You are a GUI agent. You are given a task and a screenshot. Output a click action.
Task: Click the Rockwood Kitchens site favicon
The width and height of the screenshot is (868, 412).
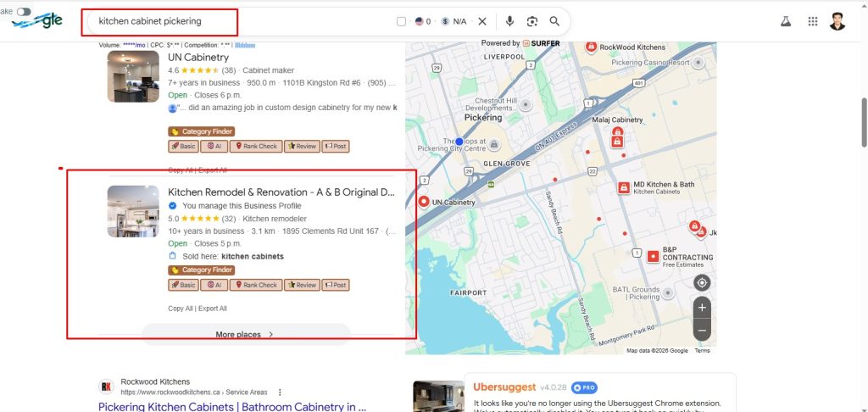click(x=106, y=387)
